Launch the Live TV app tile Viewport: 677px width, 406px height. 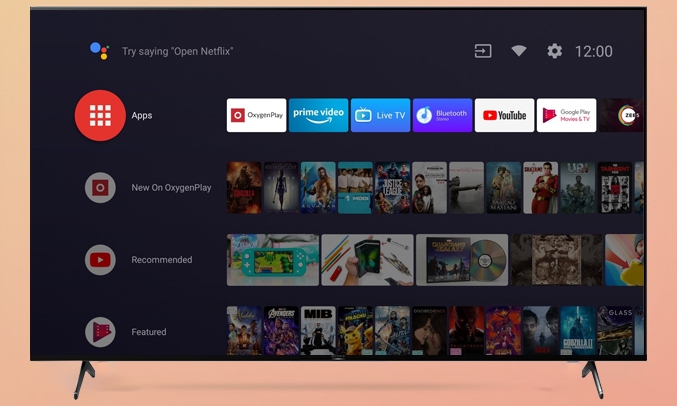(x=380, y=115)
